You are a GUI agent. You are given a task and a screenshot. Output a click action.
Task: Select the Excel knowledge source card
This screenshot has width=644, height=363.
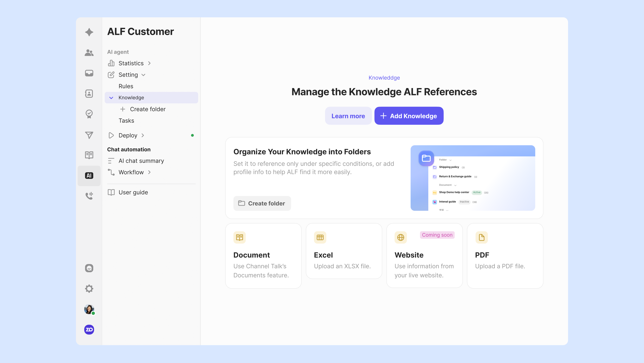(344, 251)
